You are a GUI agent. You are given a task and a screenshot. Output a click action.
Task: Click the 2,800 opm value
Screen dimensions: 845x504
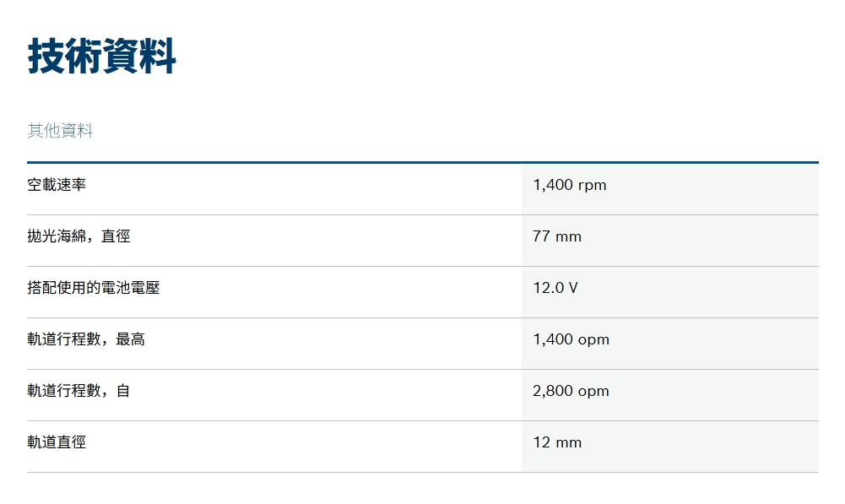coord(571,391)
